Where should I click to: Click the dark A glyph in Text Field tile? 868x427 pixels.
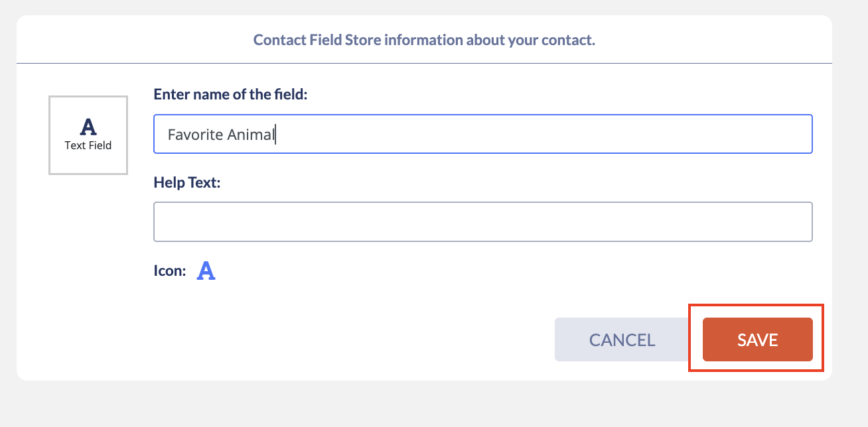coord(88,127)
